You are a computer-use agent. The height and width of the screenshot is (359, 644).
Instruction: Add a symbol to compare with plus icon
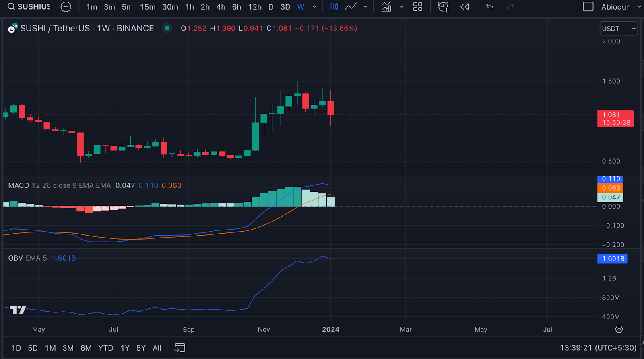point(66,7)
